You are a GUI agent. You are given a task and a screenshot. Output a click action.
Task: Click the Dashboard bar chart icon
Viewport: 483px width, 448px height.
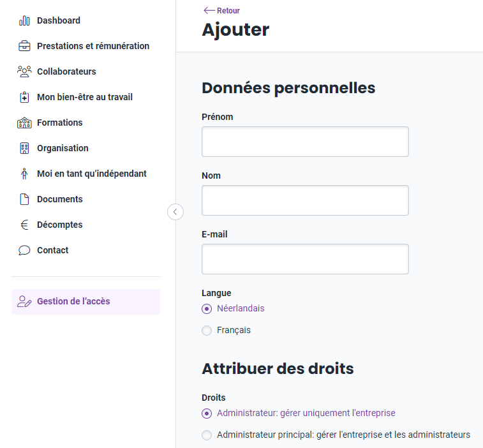coord(24,20)
